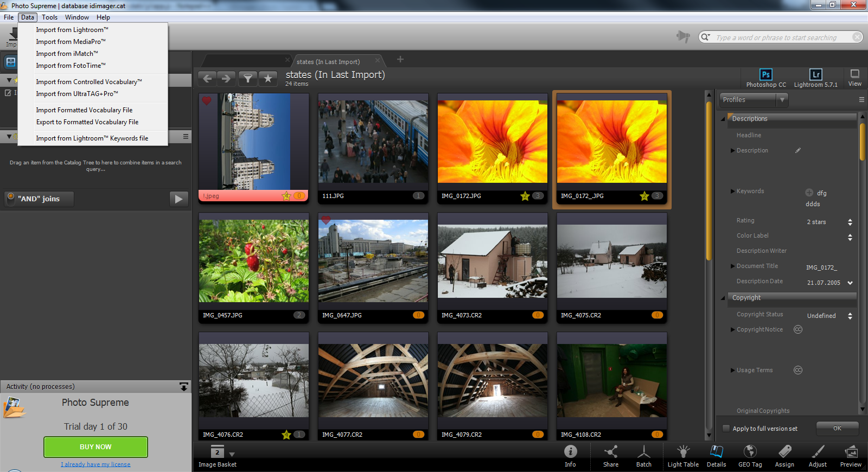The width and height of the screenshot is (868, 472).
Task: Open the Profiles dropdown
Action: pyautogui.click(x=754, y=100)
